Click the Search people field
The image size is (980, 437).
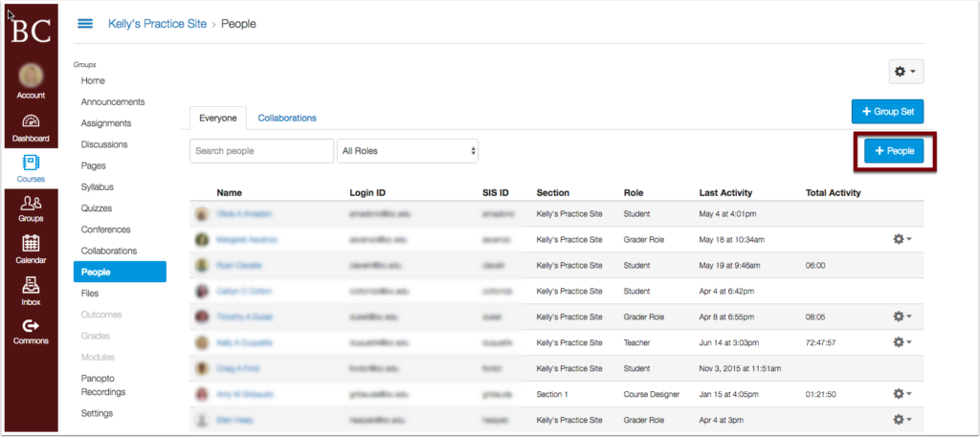pyautogui.click(x=261, y=151)
